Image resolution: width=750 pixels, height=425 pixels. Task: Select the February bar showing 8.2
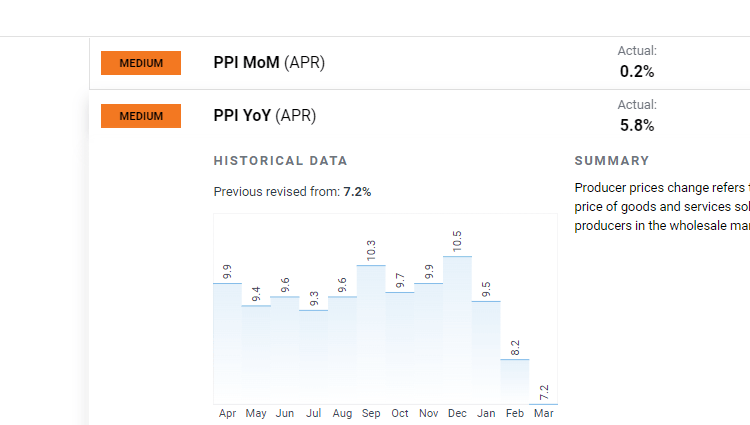515,381
